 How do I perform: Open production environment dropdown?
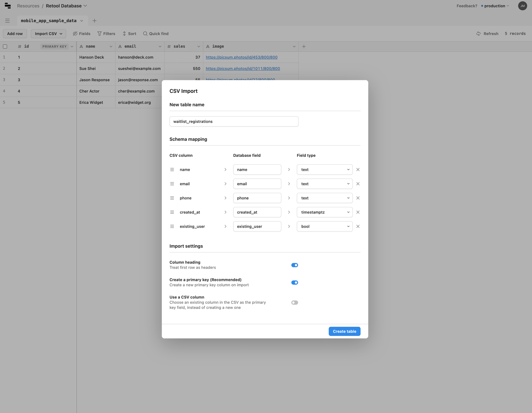coord(495,6)
